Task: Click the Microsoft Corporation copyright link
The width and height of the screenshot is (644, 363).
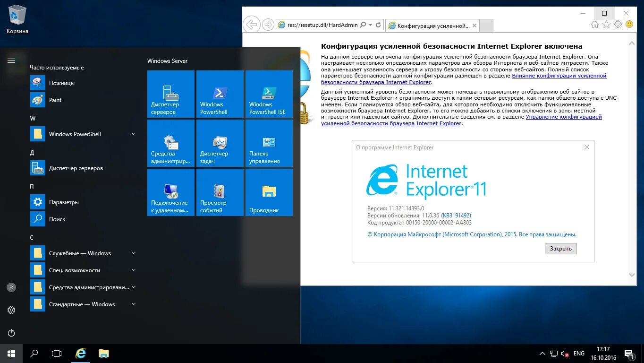Action: pyautogui.click(x=472, y=234)
